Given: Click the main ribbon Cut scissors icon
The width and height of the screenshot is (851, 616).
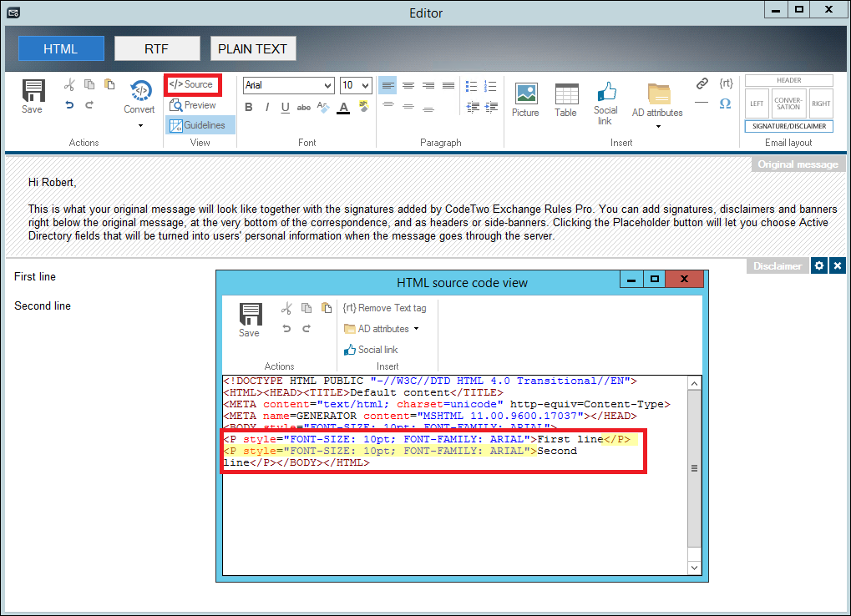Looking at the screenshot, I should [69, 84].
